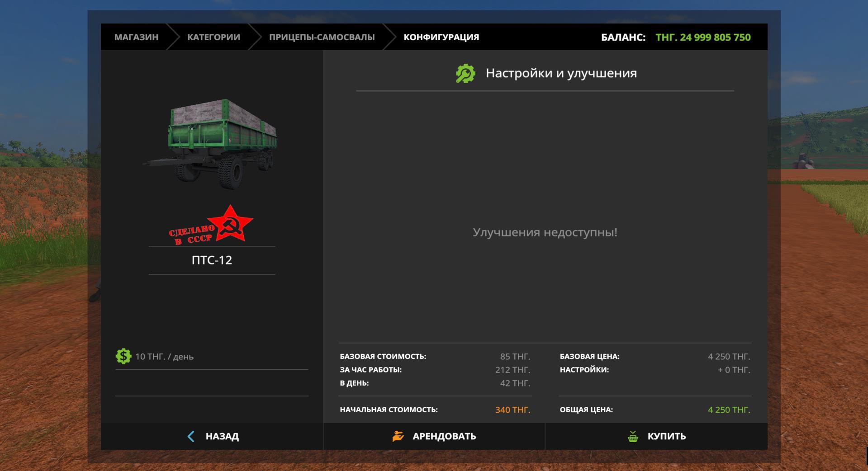Screen dimensions: 868x471
Task: Click the orange hand rent icon
Action: pyautogui.click(x=398, y=436)
